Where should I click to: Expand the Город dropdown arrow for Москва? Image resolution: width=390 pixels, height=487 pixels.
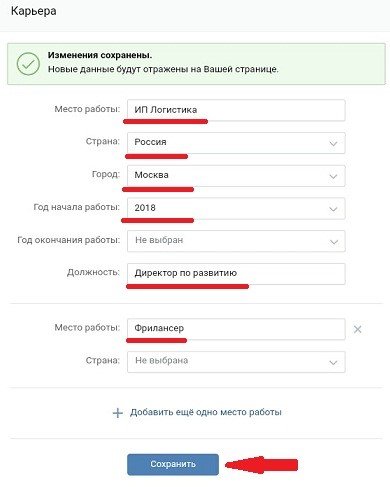333,176
